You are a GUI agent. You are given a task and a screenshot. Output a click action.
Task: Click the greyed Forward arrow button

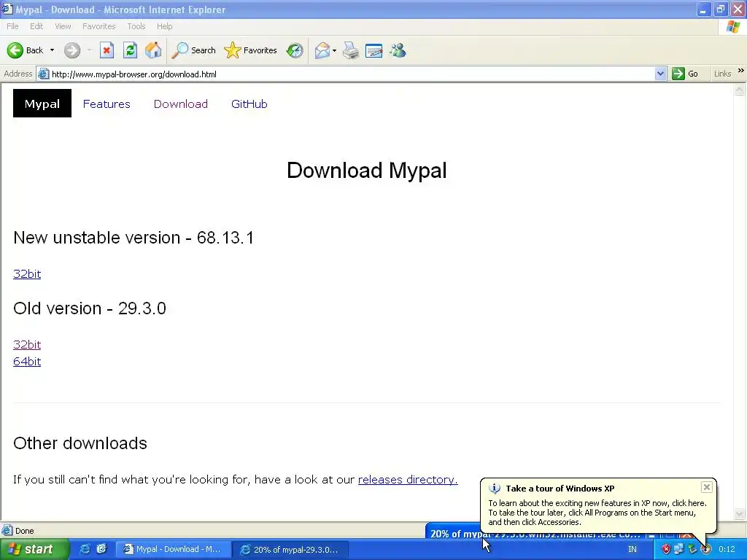point(72,50)
